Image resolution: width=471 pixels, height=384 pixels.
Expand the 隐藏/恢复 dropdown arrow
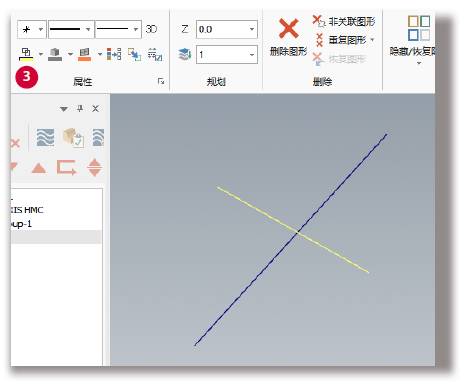tap(419, 63)
